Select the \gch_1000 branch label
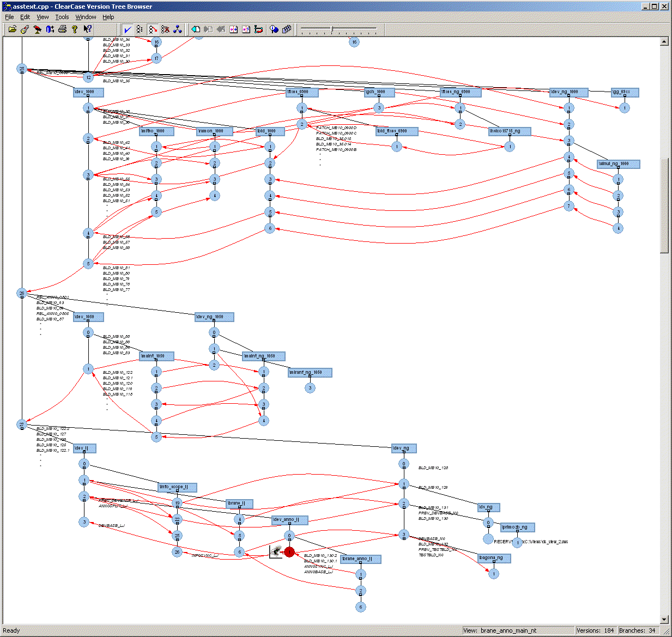 pyautogui.click(x=379, y=92)
